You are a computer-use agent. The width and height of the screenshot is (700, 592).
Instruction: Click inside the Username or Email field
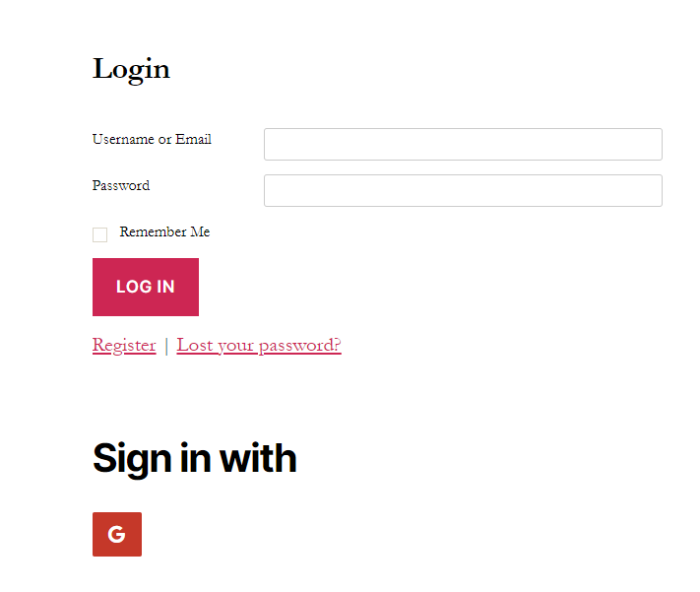coord(463,145)
